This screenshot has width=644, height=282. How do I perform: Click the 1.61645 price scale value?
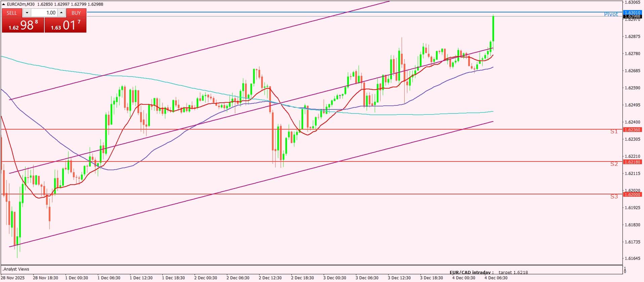(632, 258)
